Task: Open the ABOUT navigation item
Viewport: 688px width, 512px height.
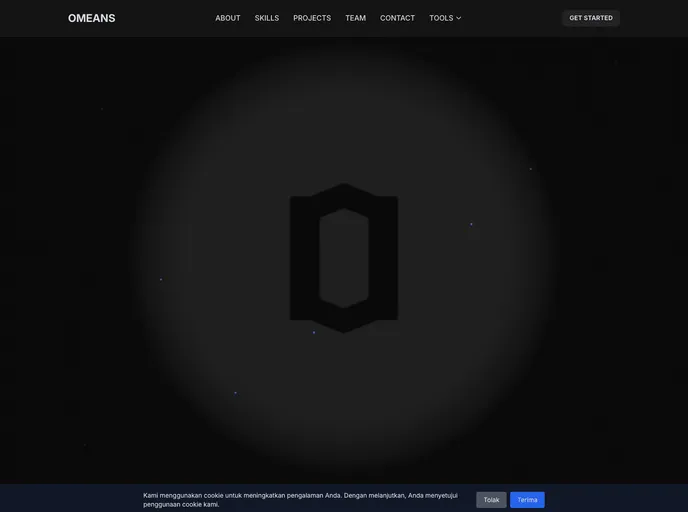Action: tap(228, 18)
